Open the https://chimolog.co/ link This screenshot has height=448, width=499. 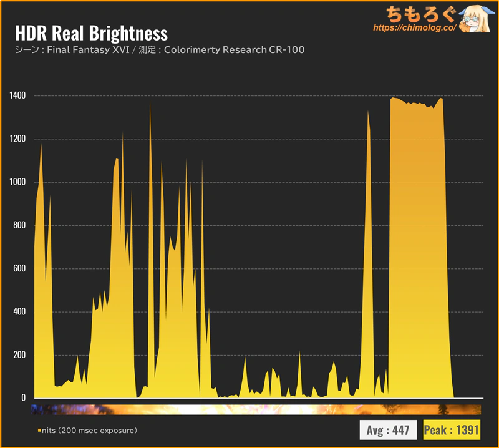(x=415, y=27)
